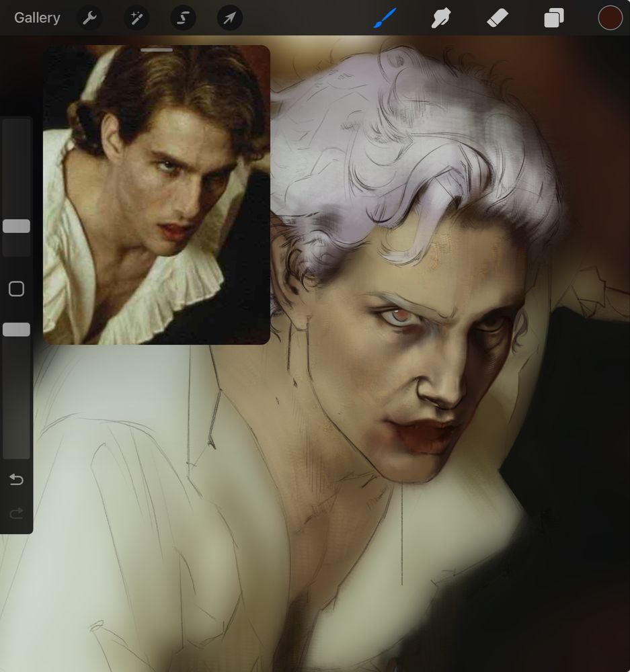Select the Smudge tool
This screenshot has height=672, width=630.
(440, 17)
